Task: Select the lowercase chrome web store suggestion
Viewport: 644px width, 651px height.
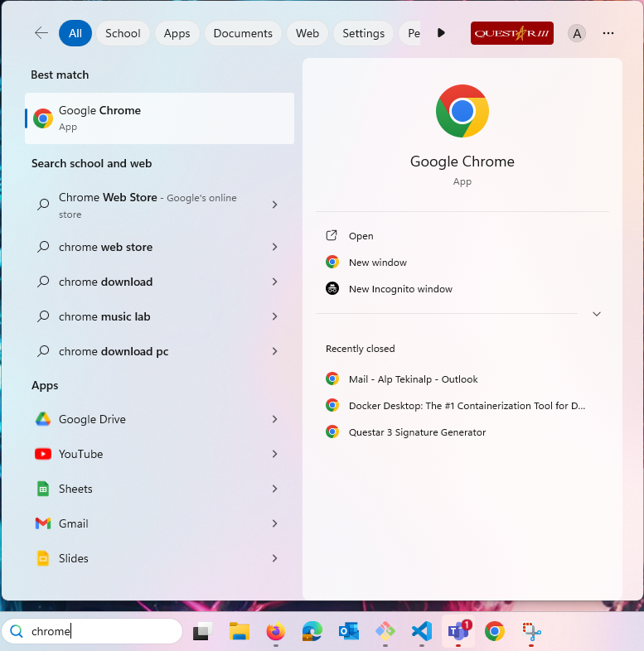Action: coord(159,247)
